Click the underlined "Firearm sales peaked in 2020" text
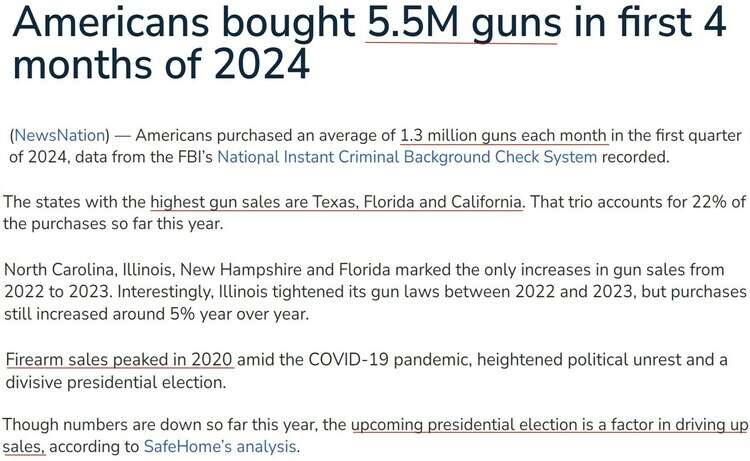 coord(120,360)
